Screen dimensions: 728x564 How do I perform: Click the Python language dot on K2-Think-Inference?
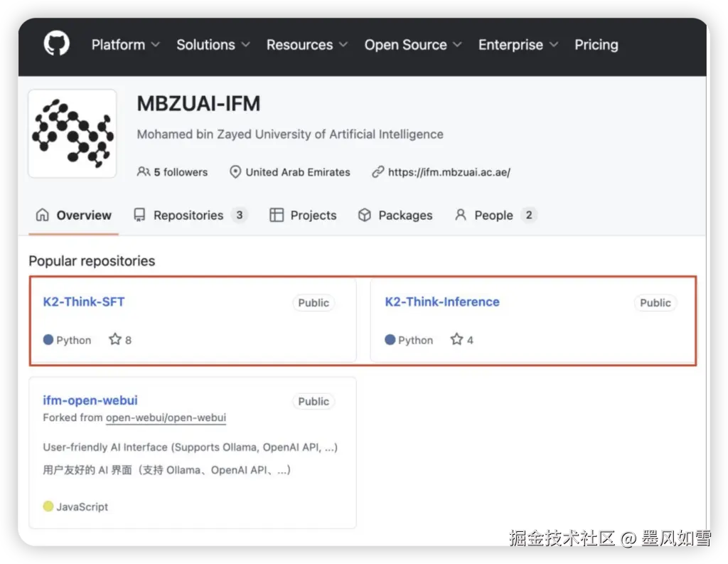click(390, 339)
